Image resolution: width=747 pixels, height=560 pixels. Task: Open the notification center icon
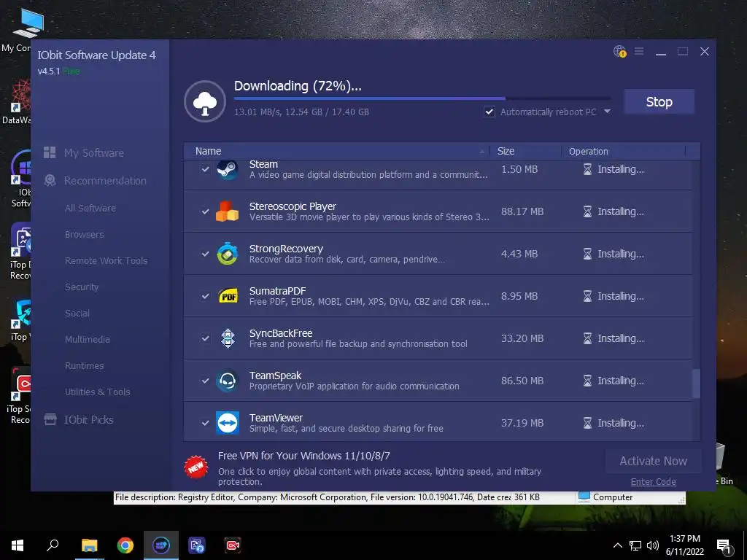724,547
